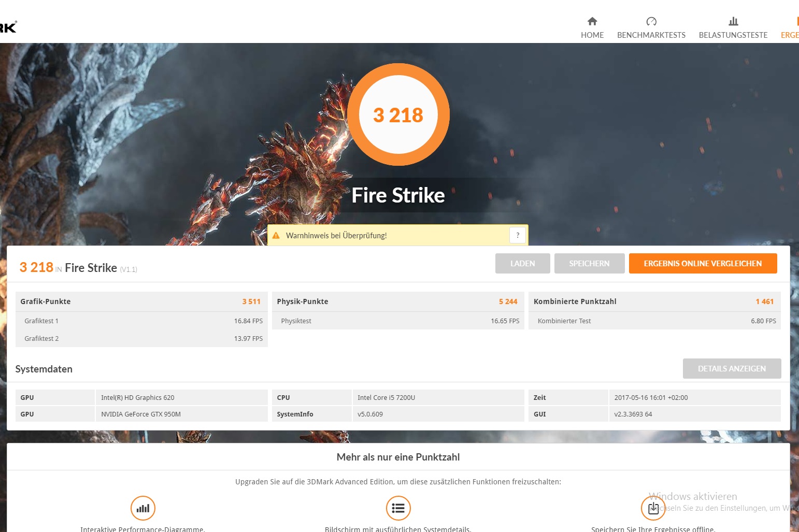The height and width of the screenshot is (532, 799).
Task: Click the Physiktest row label
Action: [296, 321]
